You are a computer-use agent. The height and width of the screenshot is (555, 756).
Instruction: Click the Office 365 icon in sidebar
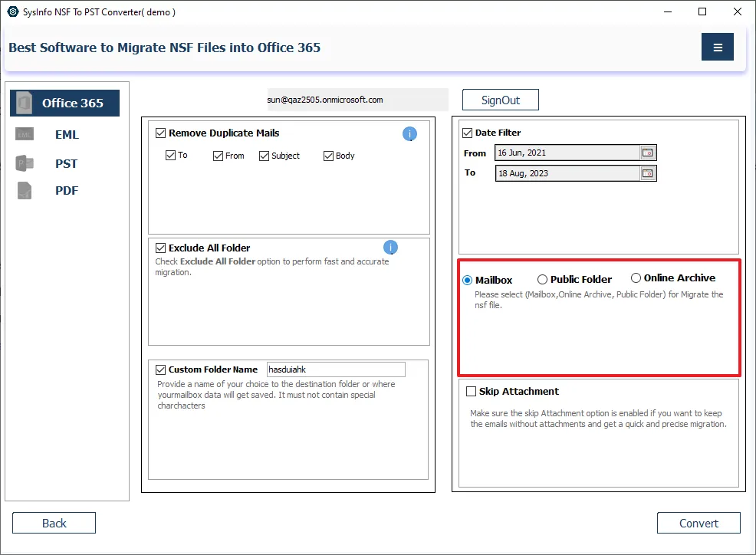tap(25, 103)
